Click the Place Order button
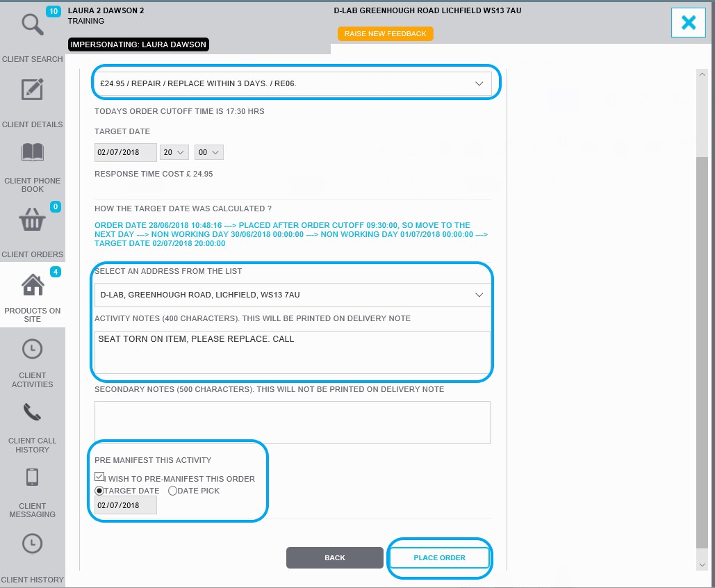The image size is (715, 588). (x=440, y=558)
